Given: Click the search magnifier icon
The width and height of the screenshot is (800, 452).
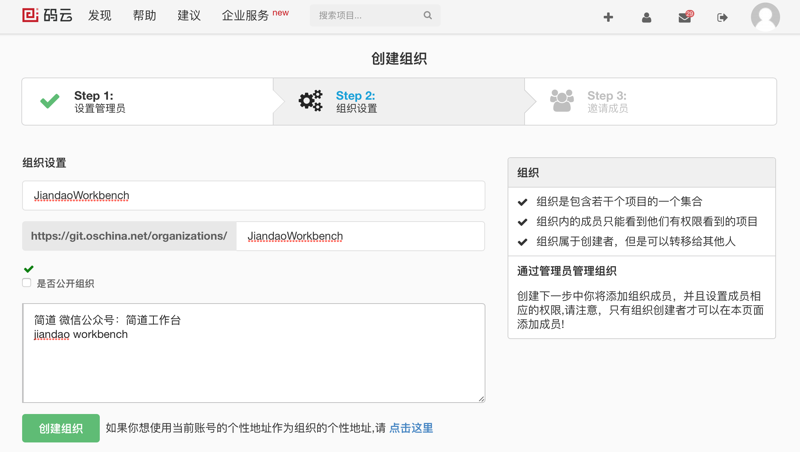Looking at the screenshot, I should point(428,16).
